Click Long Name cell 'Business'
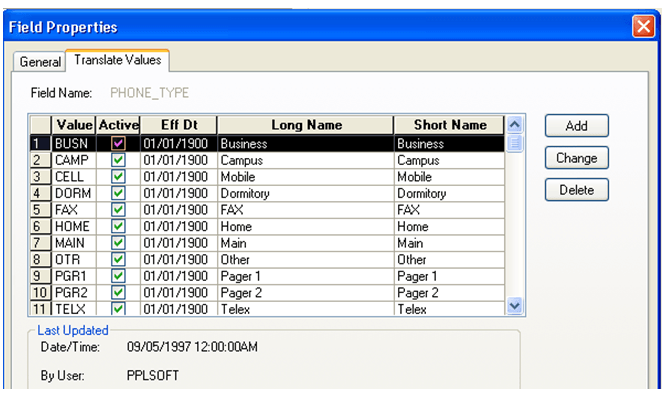 [x=305, y=143]
